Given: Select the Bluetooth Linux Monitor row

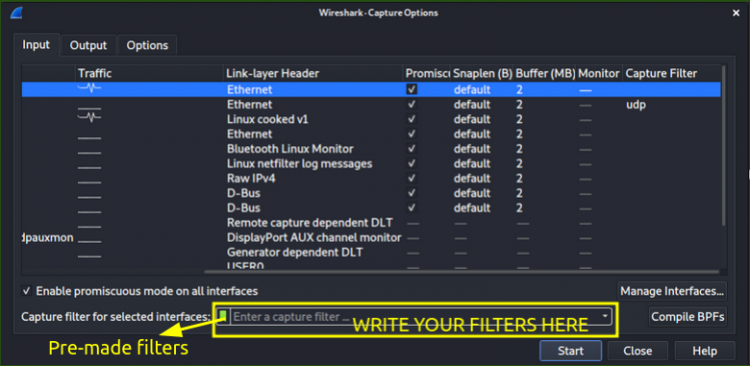Looking at the screenshot, I should click(371, 149).
